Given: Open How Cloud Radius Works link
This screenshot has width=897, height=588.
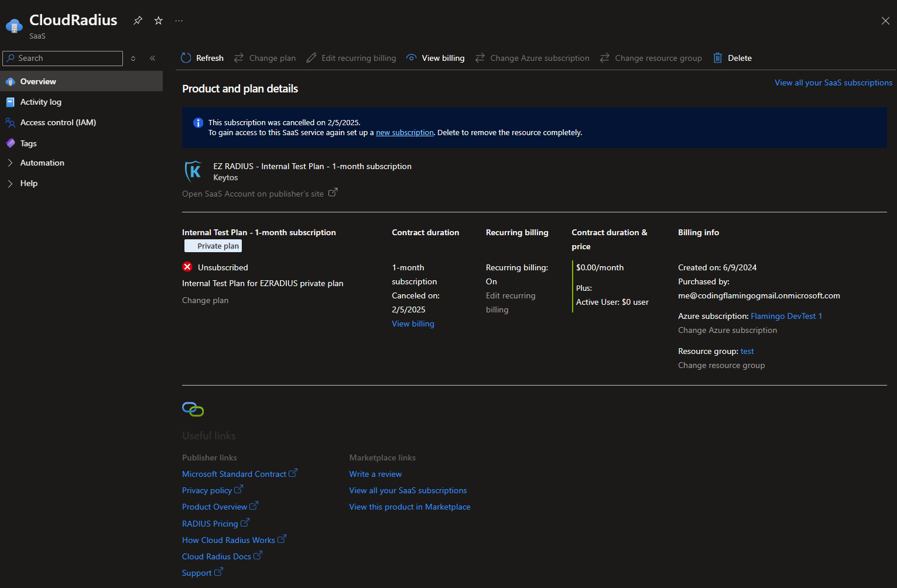Looking at the screenshot, I should (234, 540).
